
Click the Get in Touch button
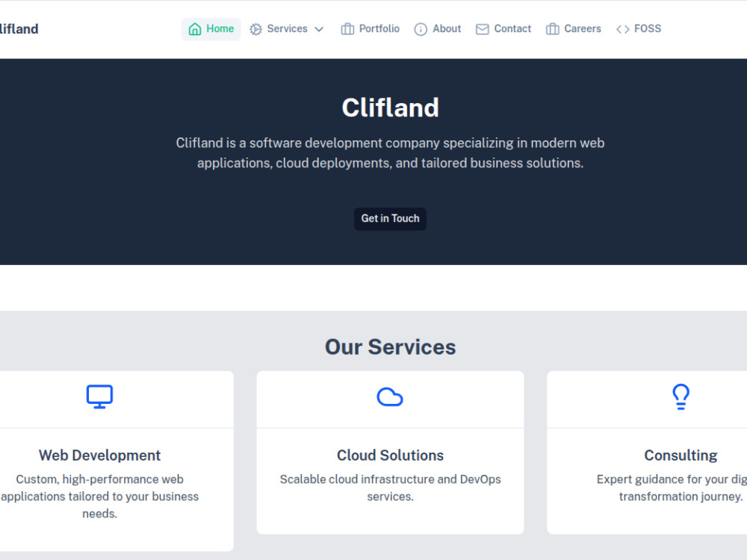[390, 219]
